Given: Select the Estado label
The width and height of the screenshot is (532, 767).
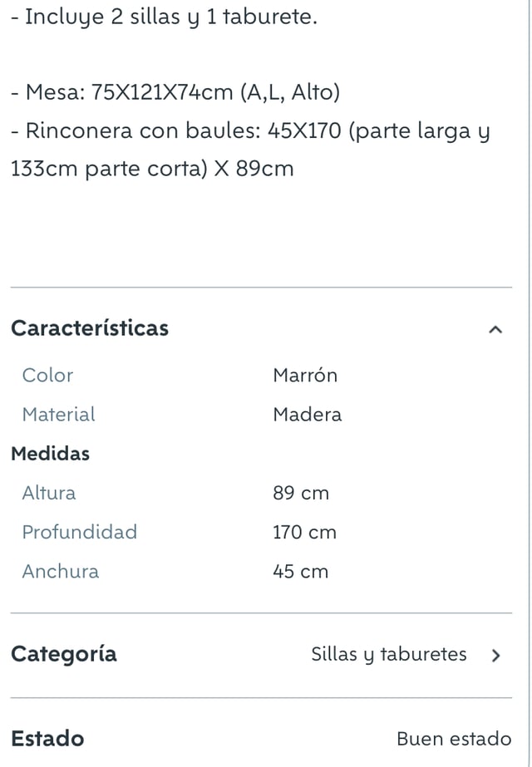Looking at the screenshot, I should 47,739.
